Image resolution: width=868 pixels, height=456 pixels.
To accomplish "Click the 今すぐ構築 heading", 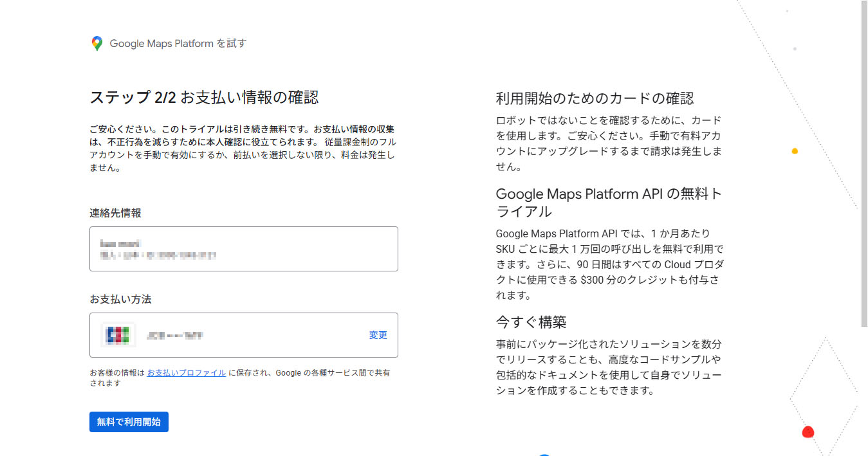I will coord(531,322).
